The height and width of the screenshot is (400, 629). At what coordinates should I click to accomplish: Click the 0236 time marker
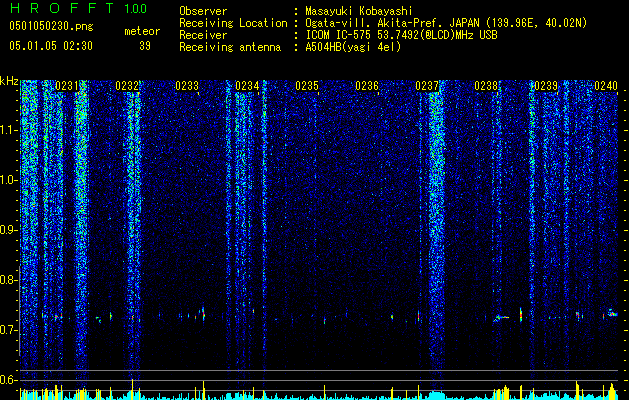click(x=367, y=86)
